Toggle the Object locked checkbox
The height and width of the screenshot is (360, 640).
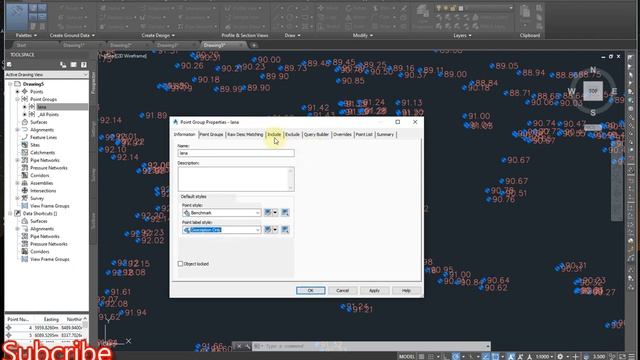180,264
